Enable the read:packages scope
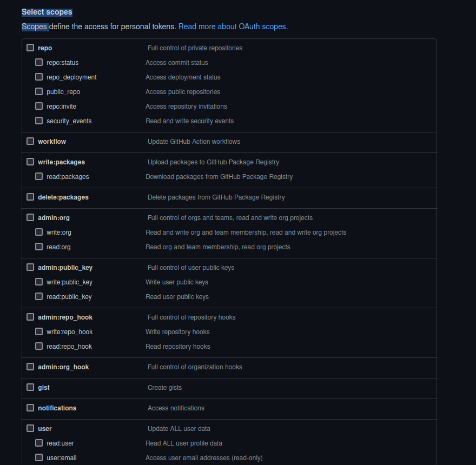Image resolution: width=476 pixels, height=465 pixels. [38, 176]
